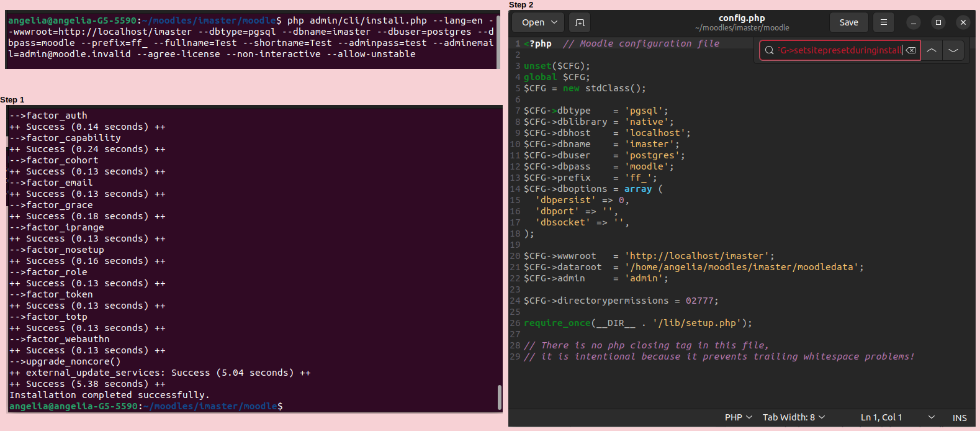Click the <?php opening tag line
The height and width of the screenshot is (431, 980).
tap(621, 43)
